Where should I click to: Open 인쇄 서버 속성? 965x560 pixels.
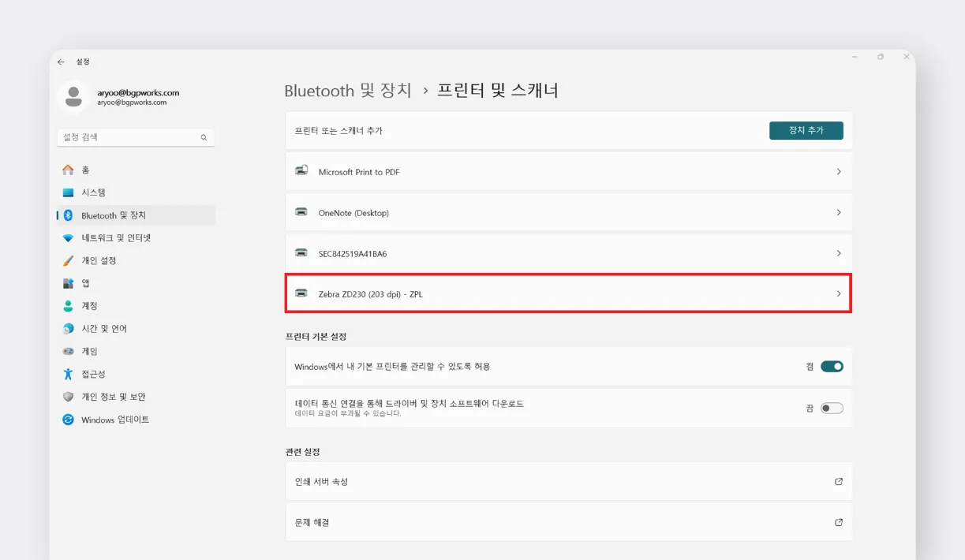tap(569, 481)
